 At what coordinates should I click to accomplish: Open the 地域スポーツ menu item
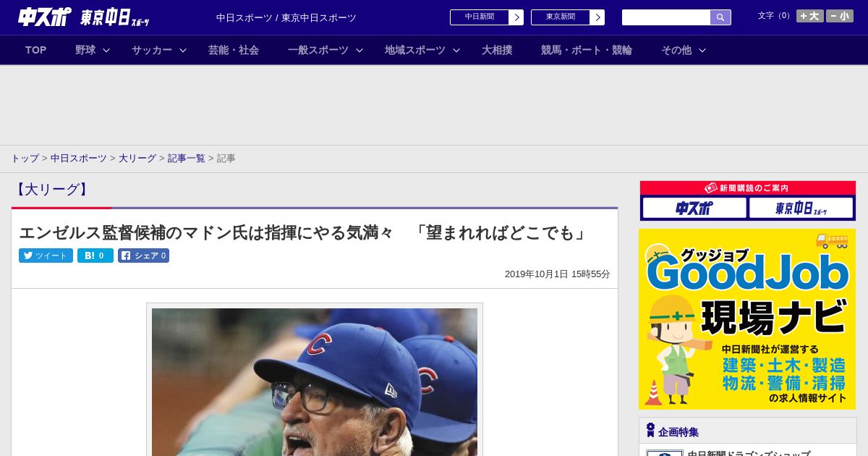(415, 50)
